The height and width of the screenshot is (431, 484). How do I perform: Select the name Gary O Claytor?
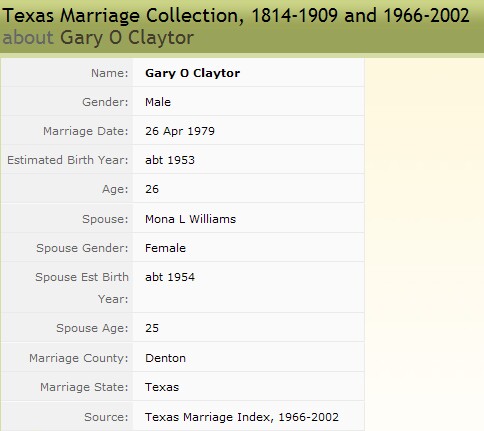(x=192, y=73)
